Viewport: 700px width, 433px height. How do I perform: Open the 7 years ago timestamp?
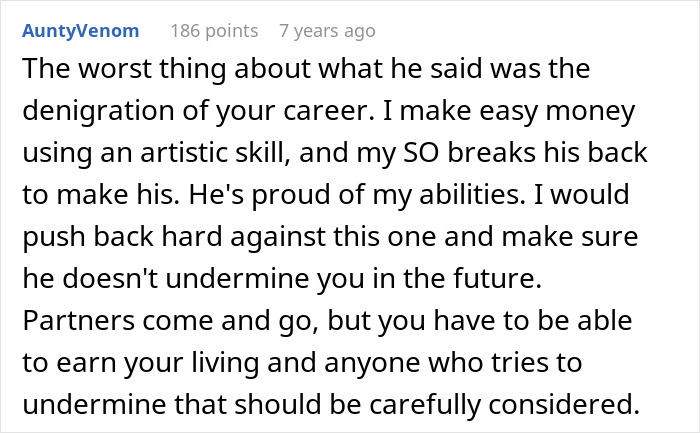tap(327, 31)
